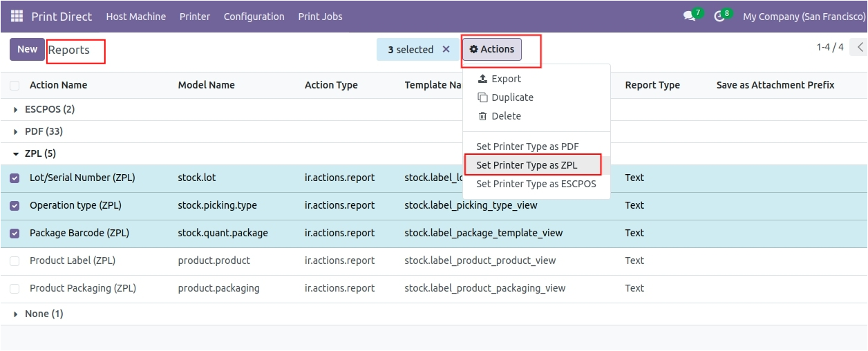This screenshot has height=351, width=868.
Task: Open the Package Barcode (ZPL) record
Action: [x=79, y=233]
